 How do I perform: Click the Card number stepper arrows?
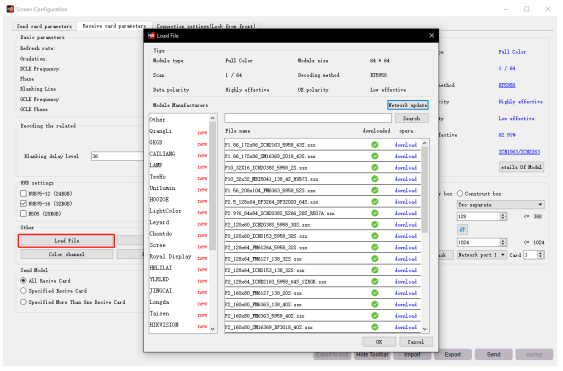[541, 255]
